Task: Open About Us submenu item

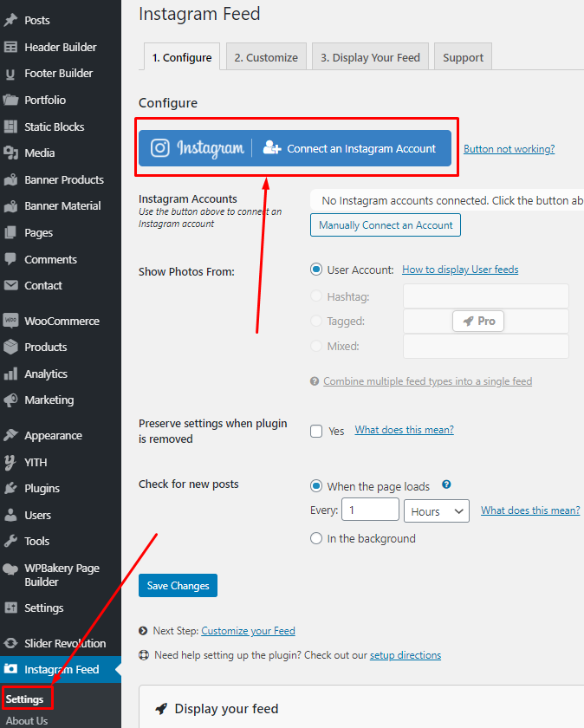Action: pyautogui.click(x=27, y=720)
